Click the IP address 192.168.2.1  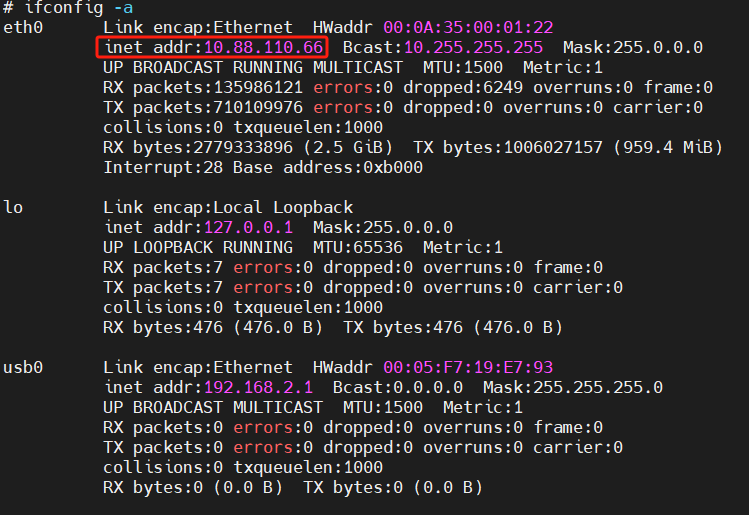(258, 388)
